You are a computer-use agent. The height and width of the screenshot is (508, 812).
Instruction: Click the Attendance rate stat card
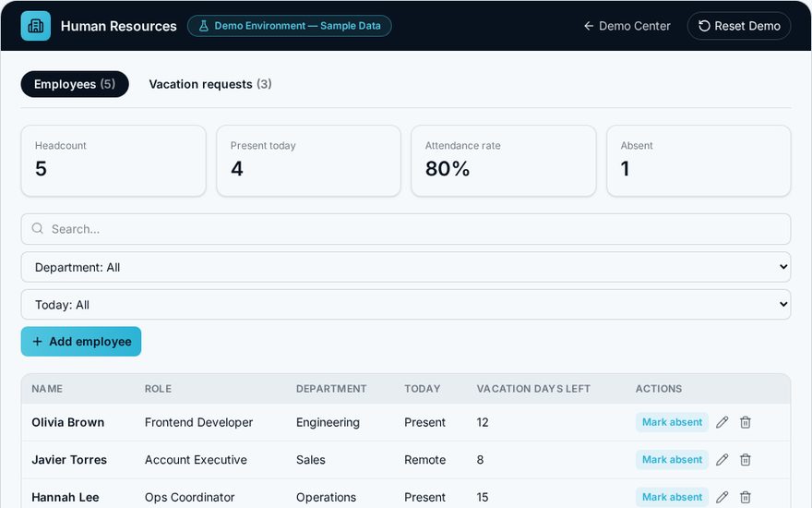click(x=504, y=161)
